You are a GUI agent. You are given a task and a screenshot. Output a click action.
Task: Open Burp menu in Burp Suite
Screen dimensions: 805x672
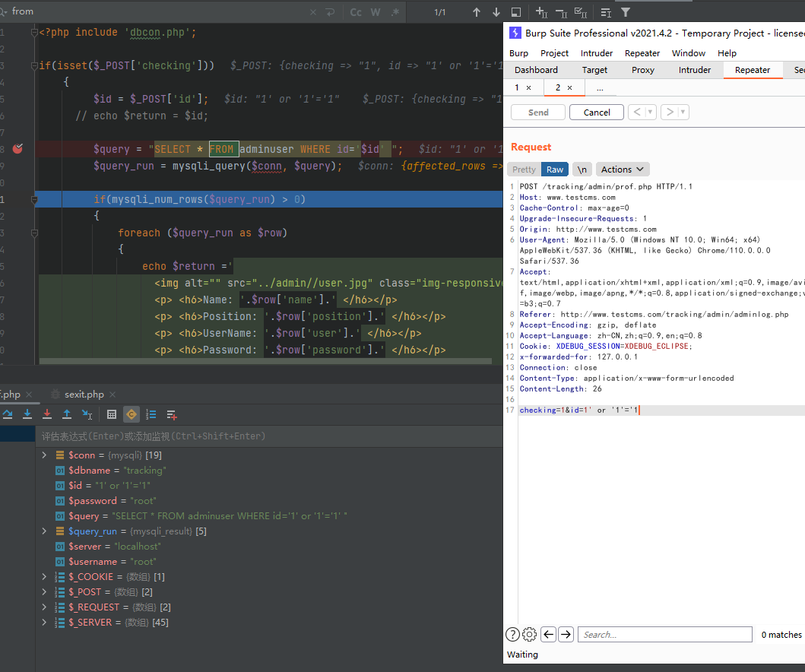[x=518, y=53]
